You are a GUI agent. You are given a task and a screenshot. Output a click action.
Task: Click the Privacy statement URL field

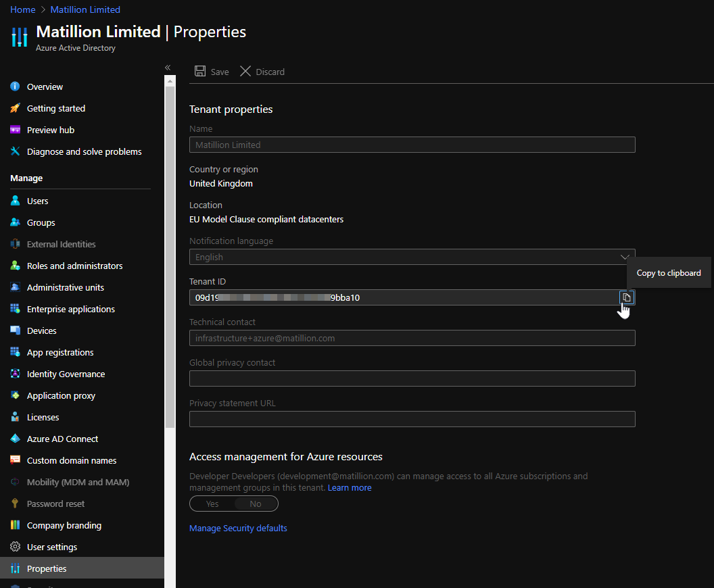tap(412, 419)
